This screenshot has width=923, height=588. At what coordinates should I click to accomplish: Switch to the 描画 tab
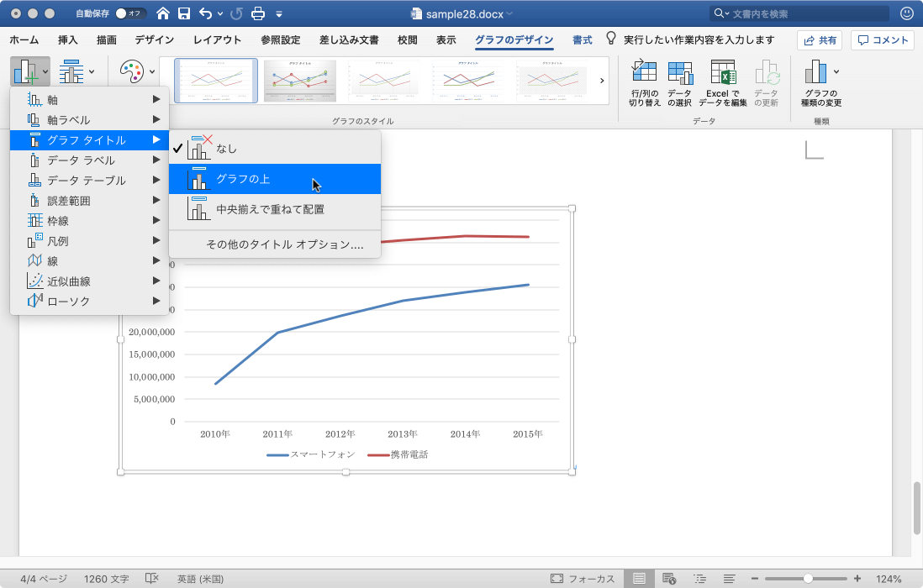click(x=107, y=40)
